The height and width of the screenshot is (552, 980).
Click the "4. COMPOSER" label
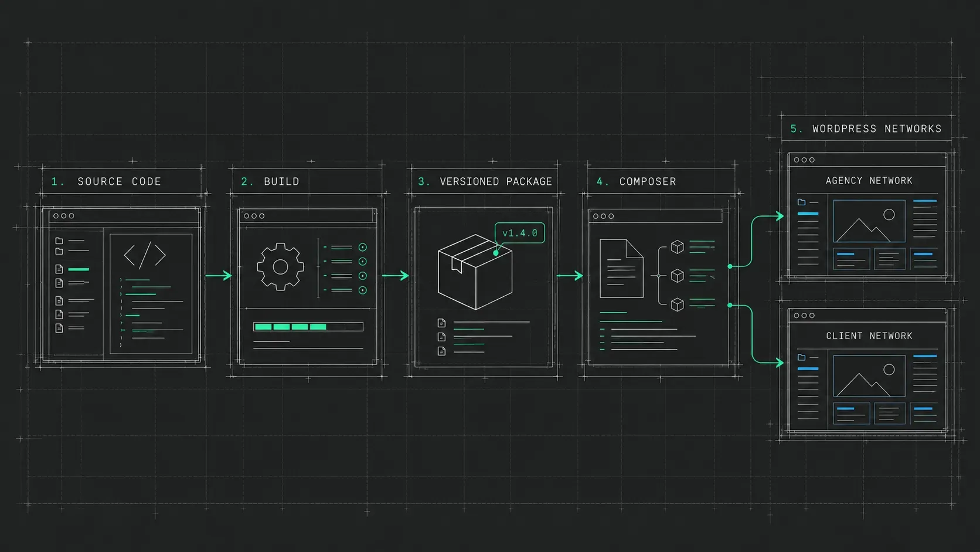[637, 181]
